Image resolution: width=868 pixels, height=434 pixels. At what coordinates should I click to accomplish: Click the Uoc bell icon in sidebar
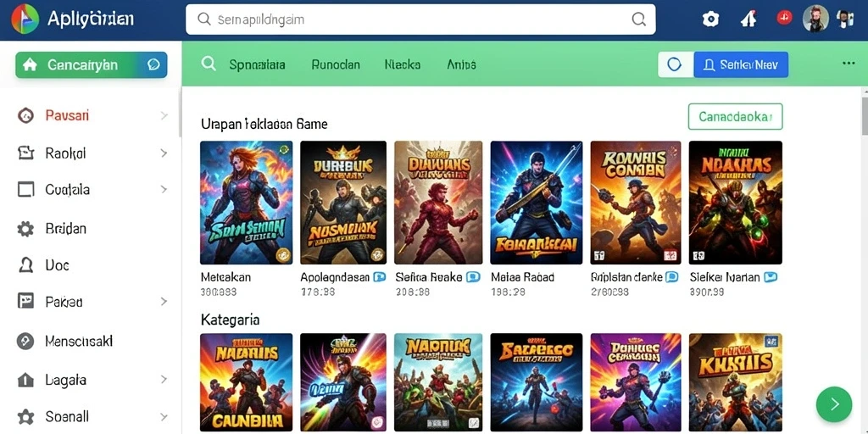coord(25,265)
